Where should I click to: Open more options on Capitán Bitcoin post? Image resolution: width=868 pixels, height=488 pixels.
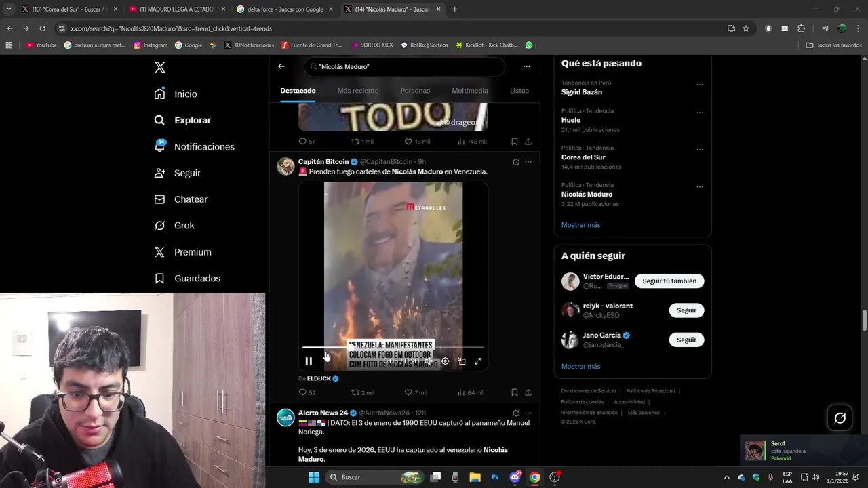point(528,162)
